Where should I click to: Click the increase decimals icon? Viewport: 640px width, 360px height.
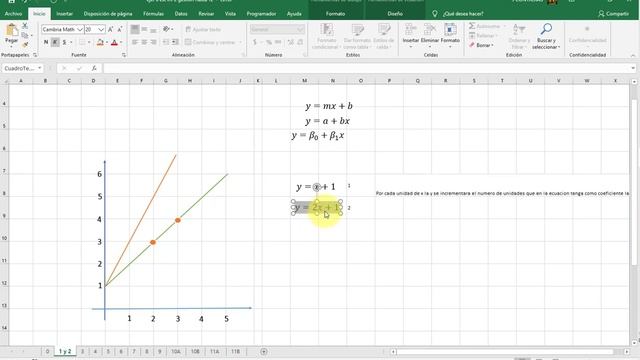pyautogui.click(x=291, y=42)
